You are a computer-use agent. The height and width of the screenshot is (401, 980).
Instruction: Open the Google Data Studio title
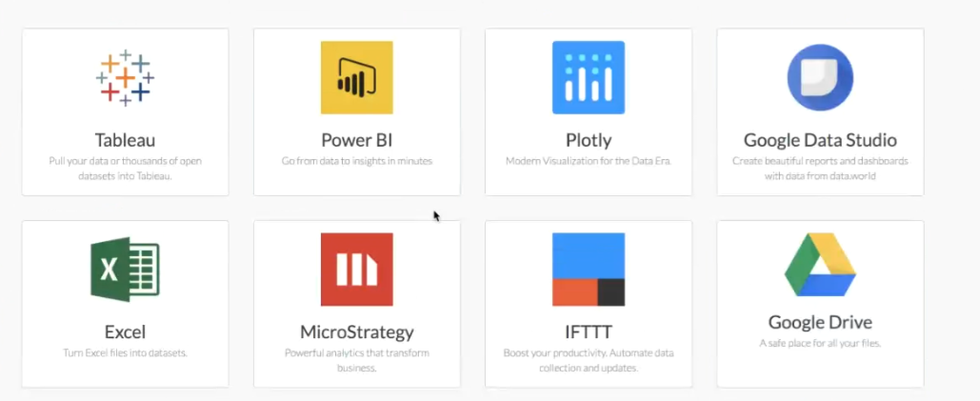click(x=820, y=140)
